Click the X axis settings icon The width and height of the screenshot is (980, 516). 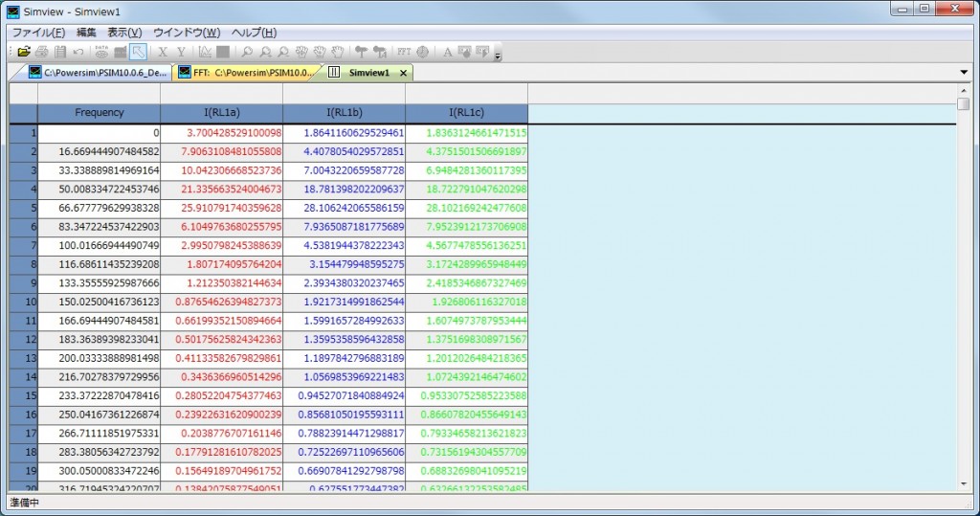(163, 52)
